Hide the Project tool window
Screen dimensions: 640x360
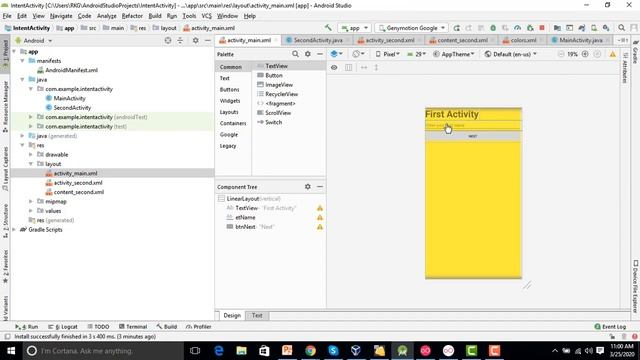click(x=208, y=40)
